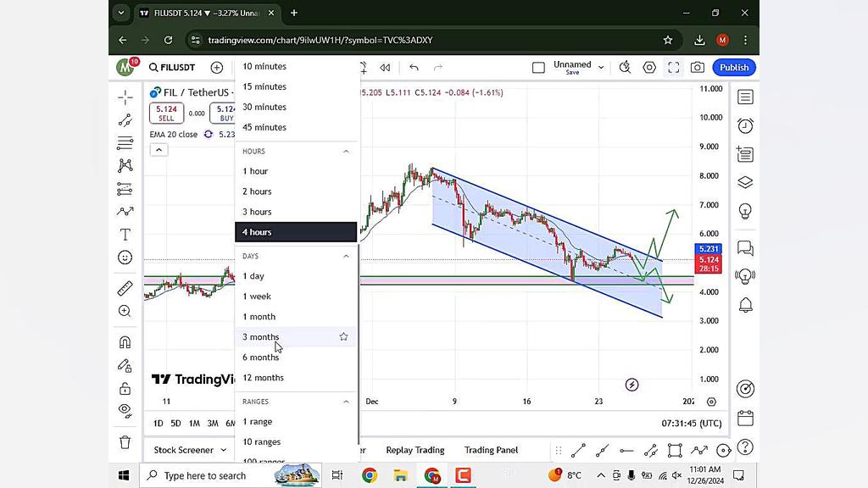The image size is (868, 488).
Task: Open the FILUSDT symbol search
Action: (172, 68)
